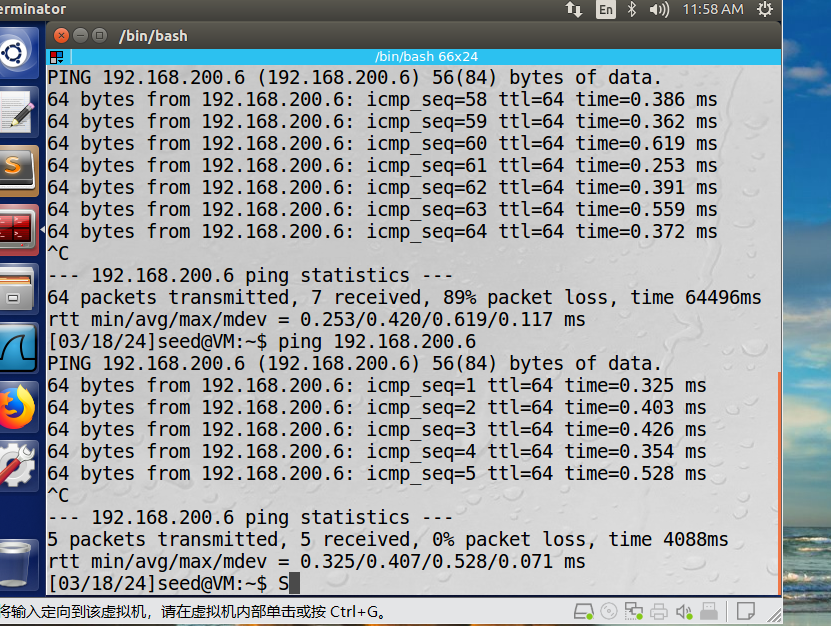Show the calendar from 11:58 AM clock

pyautogui.click(x=713, y=10)
